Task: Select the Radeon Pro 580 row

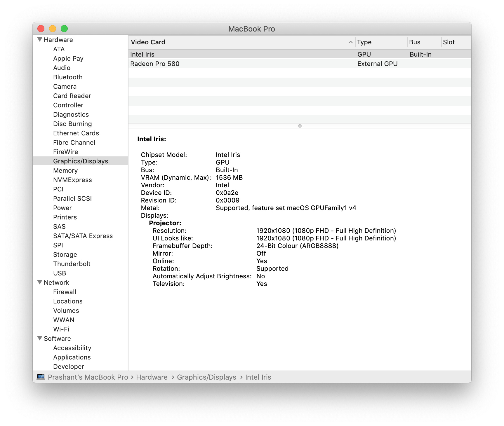Action: point(300,64)
